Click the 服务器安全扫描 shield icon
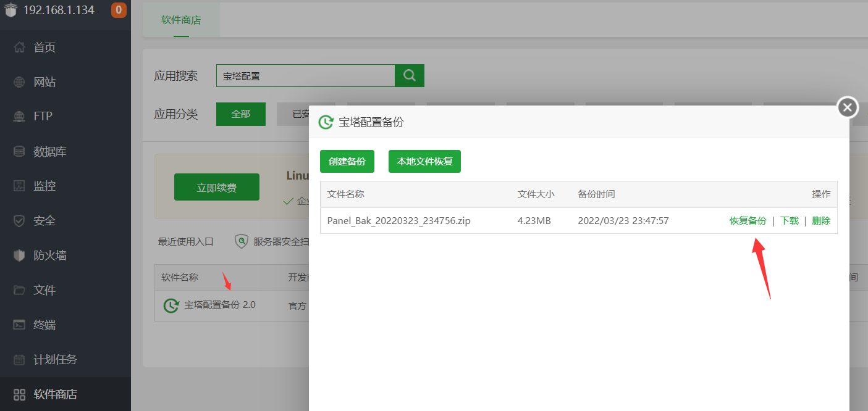868x411 pixels. [242, 241]
